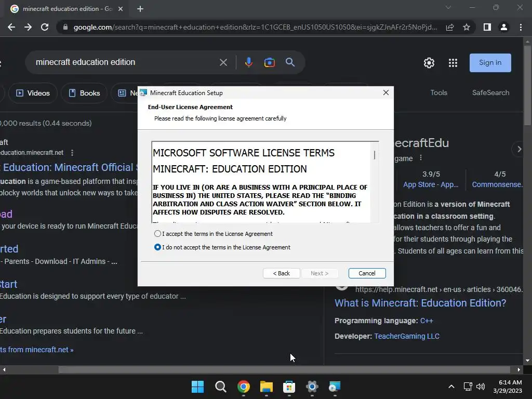
Task: Open Google apps grid
Action: (453, 63)
